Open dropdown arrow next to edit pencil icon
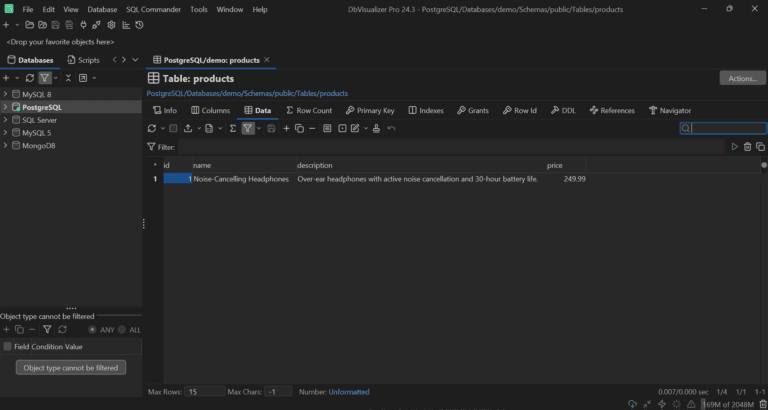The image size is (768, 410). tap(366, 128)
